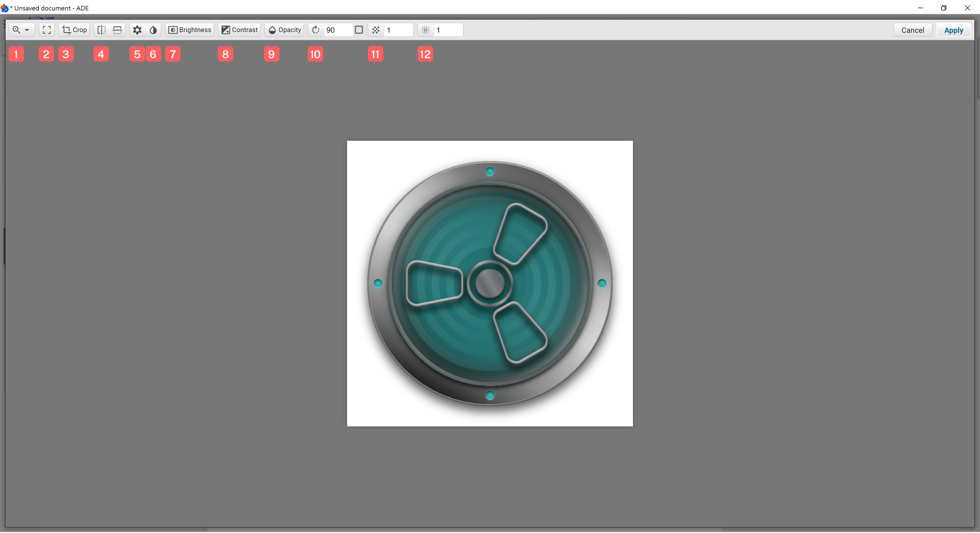Viewport: 980px width, 533px height.
Task: Open the Brightness adjustment
Action: point(190,30)
